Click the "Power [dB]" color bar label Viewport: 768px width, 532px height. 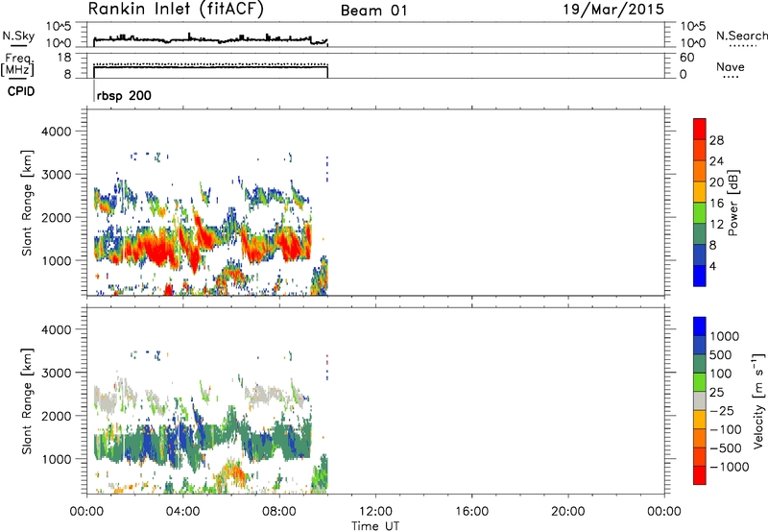pos(733,203)
